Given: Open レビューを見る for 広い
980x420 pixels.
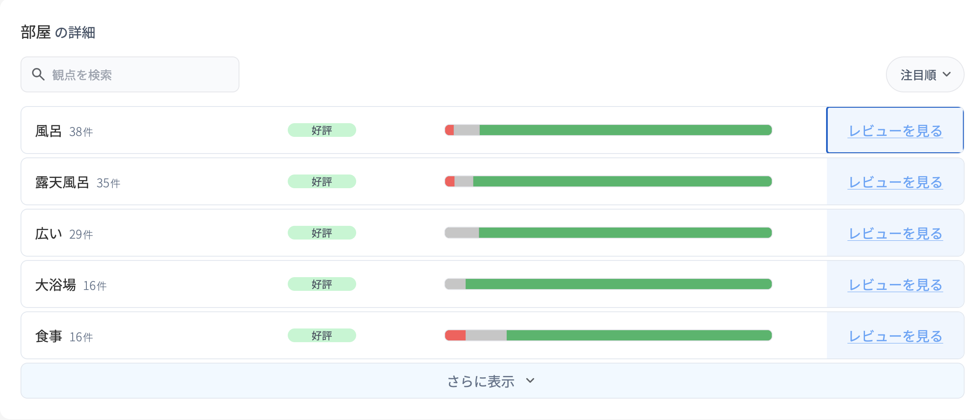Looking at the screenshot, I should [x=895, y=234].
